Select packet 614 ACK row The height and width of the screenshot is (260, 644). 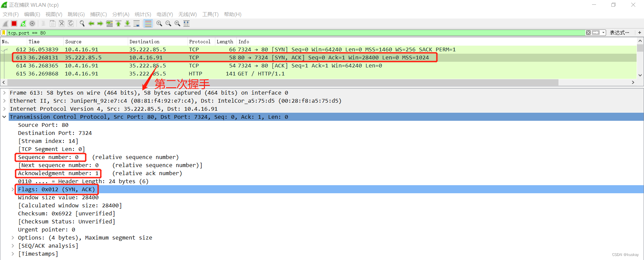tap(318, 65)
